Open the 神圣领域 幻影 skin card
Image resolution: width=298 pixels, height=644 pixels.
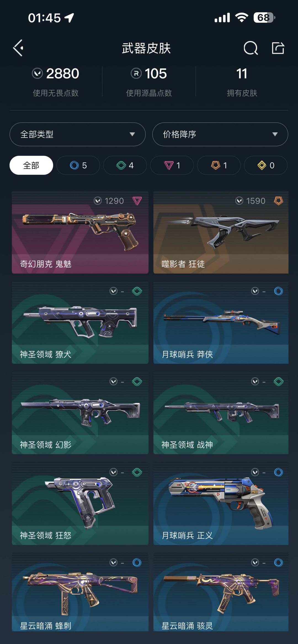[x=80, y=413]
